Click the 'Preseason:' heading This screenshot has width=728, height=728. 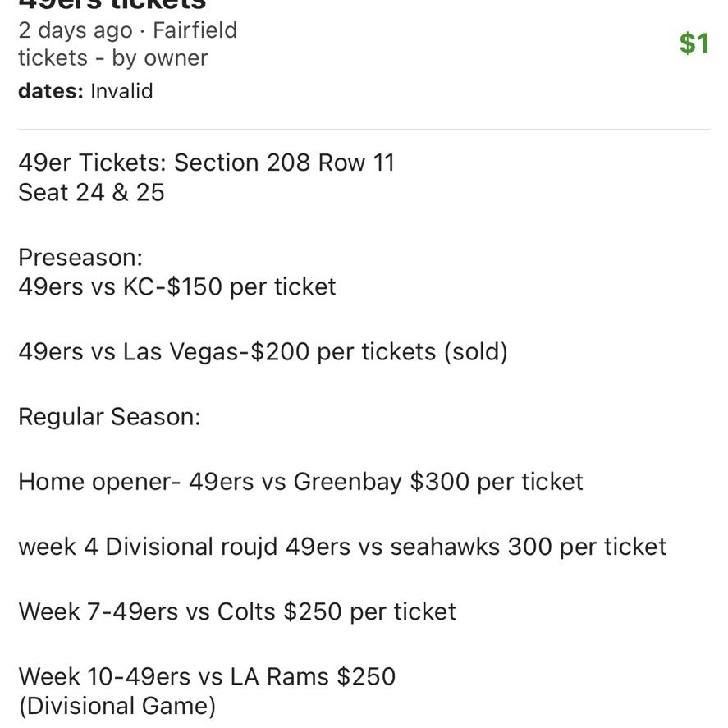(80, 257)
